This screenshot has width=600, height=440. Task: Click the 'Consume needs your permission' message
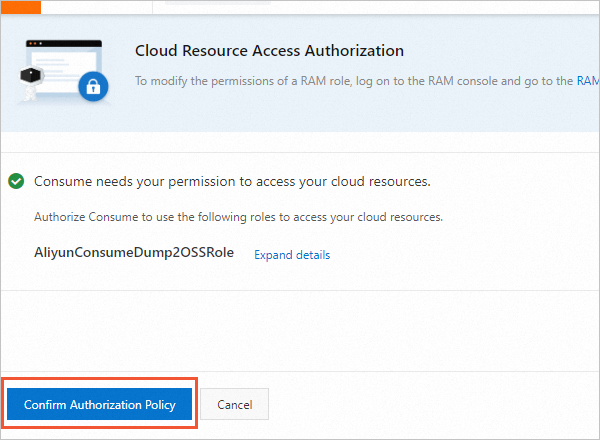coord(232,182)
